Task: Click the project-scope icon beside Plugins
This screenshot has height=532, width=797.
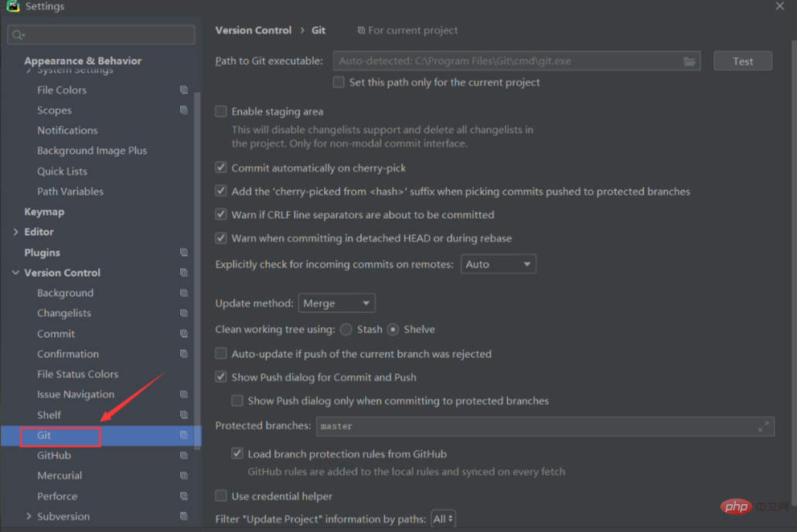Action: (184, 252)
